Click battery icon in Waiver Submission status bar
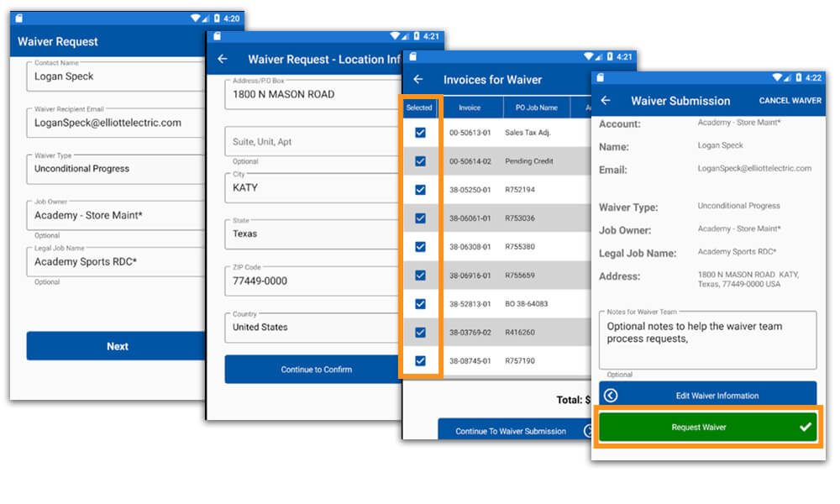 795,77
